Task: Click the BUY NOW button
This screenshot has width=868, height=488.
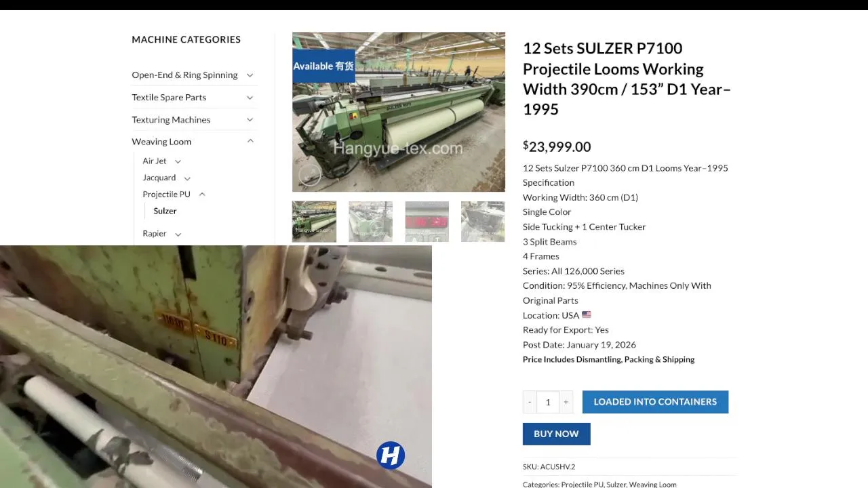Action: click(x=556, y=434)
